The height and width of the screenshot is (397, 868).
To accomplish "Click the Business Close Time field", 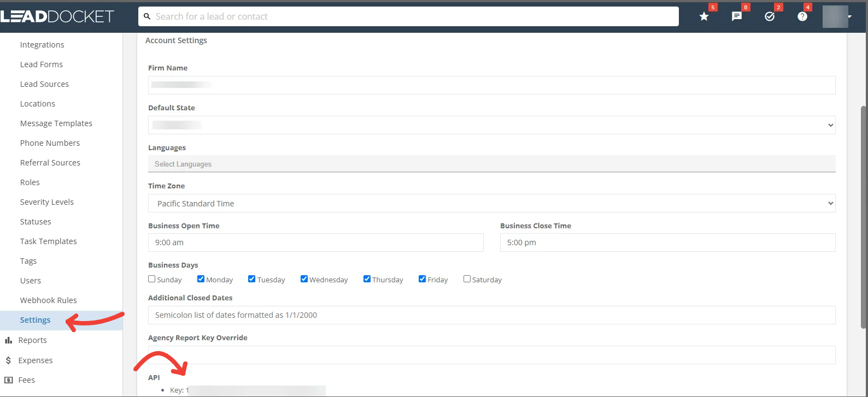I will pos(667,242).
